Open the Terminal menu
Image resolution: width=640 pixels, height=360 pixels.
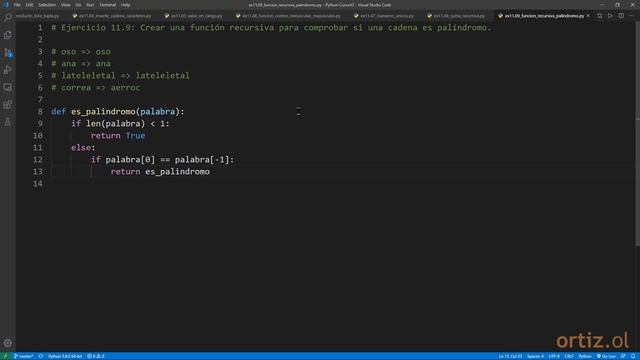[107, 5]
